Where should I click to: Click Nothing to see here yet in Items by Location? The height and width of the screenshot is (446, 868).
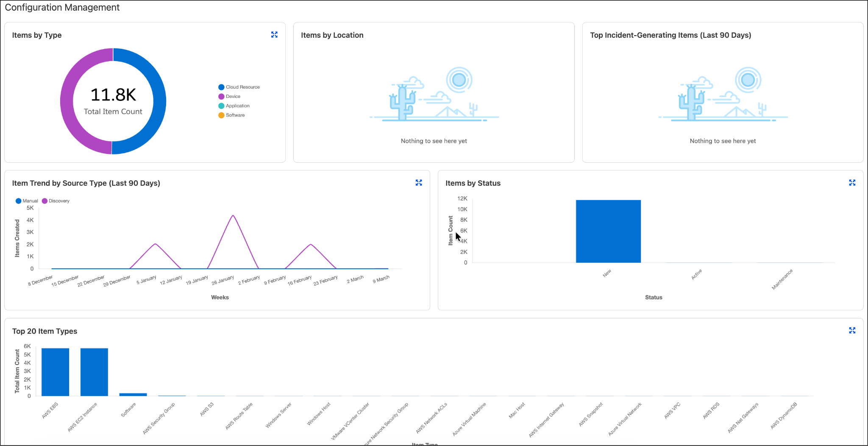coord(434,141)
